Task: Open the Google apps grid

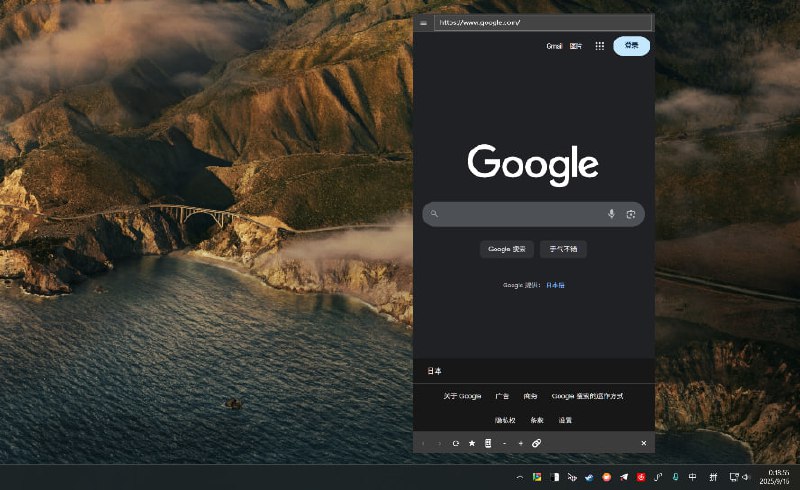Action: pos(599,46)
